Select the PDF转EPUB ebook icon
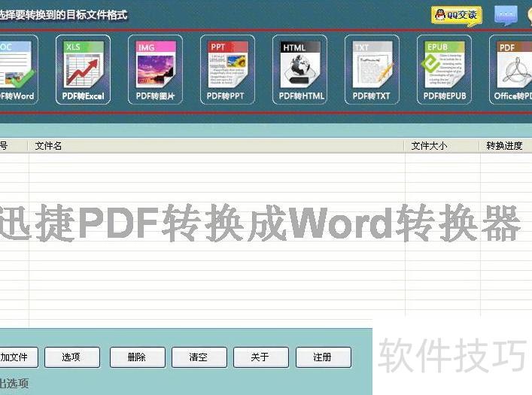 [x=444, y=69]
